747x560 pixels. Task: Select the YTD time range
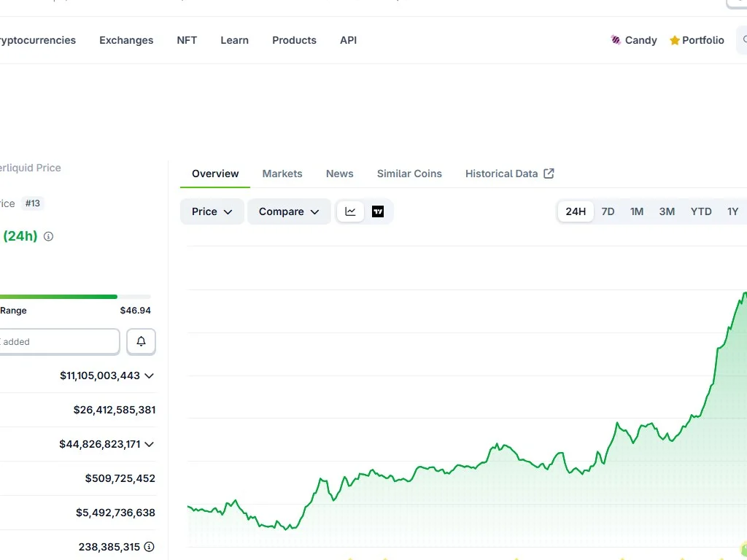[x=701, y=211]
